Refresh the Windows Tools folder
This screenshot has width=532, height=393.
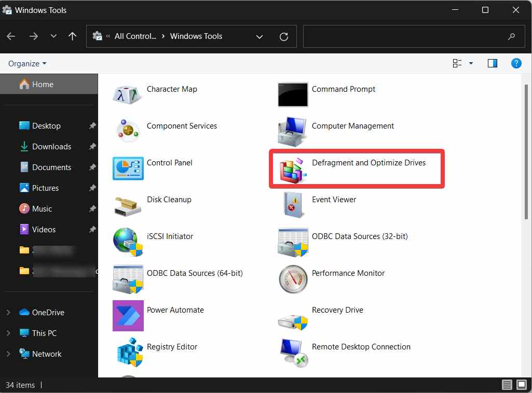click(x=284, y=37)
